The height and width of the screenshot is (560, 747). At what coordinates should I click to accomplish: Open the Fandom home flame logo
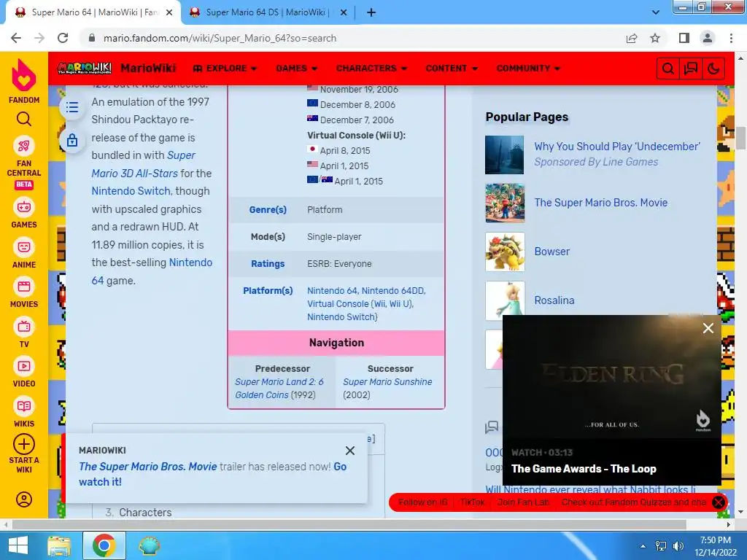tap(24, 76)
